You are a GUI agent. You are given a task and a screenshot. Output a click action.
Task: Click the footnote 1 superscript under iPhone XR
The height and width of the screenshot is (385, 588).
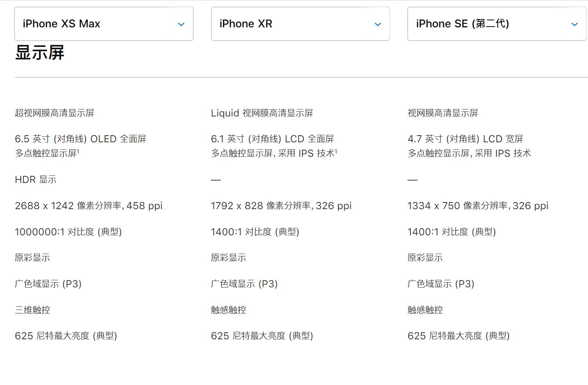(x=336, y=150)
